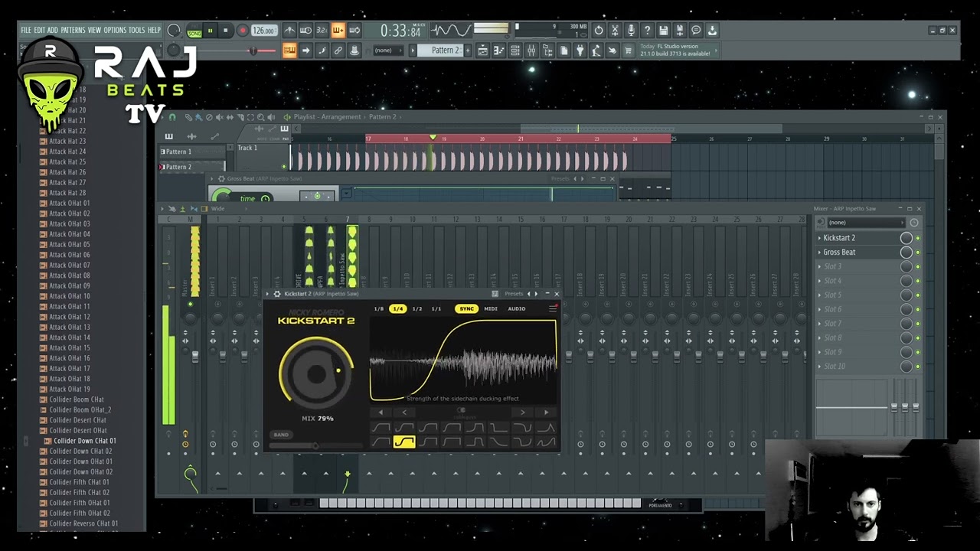Open the OPTIONS menu

115,30
